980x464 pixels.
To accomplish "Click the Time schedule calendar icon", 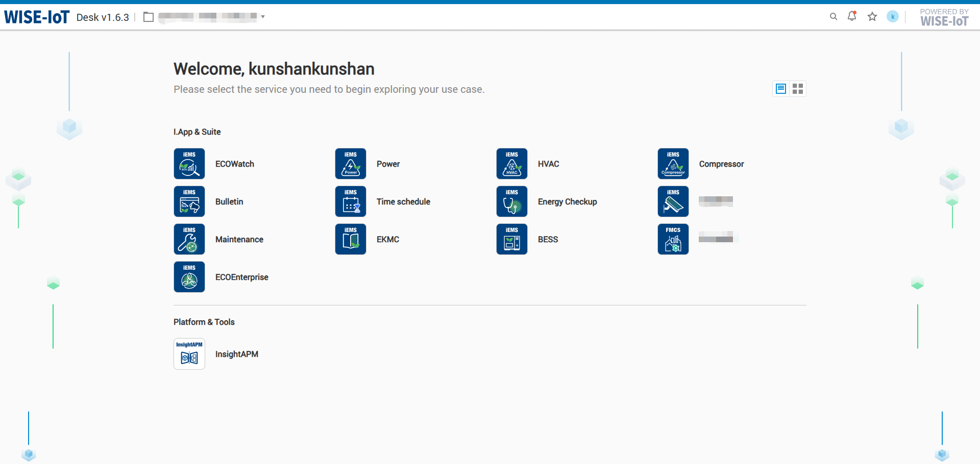I will pos(350,201).
